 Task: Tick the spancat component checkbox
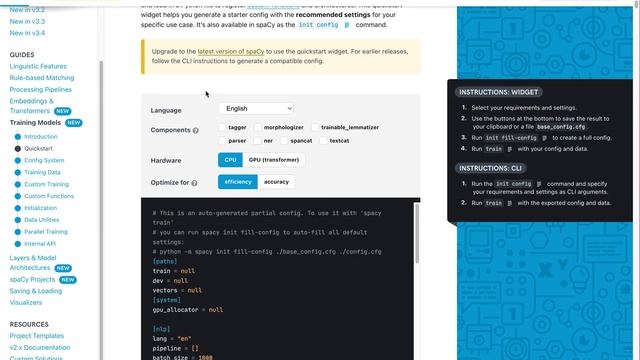coord(284,141)
